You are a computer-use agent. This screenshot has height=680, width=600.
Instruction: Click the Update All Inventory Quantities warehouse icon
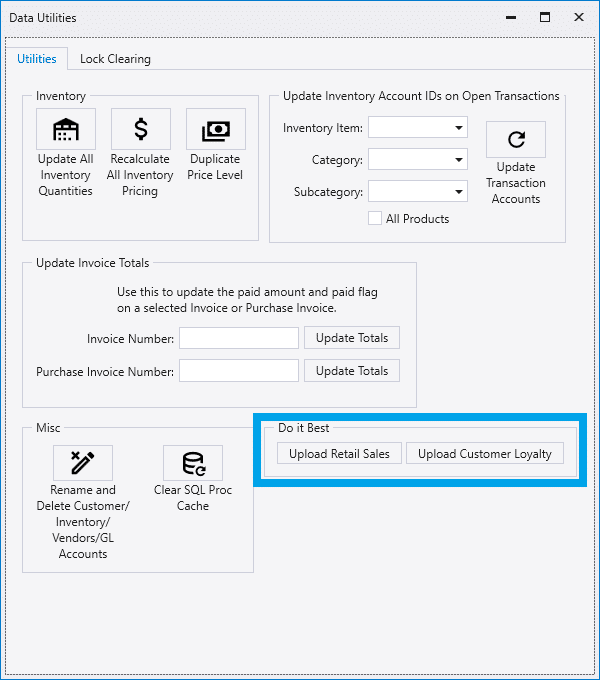point(66,129)
